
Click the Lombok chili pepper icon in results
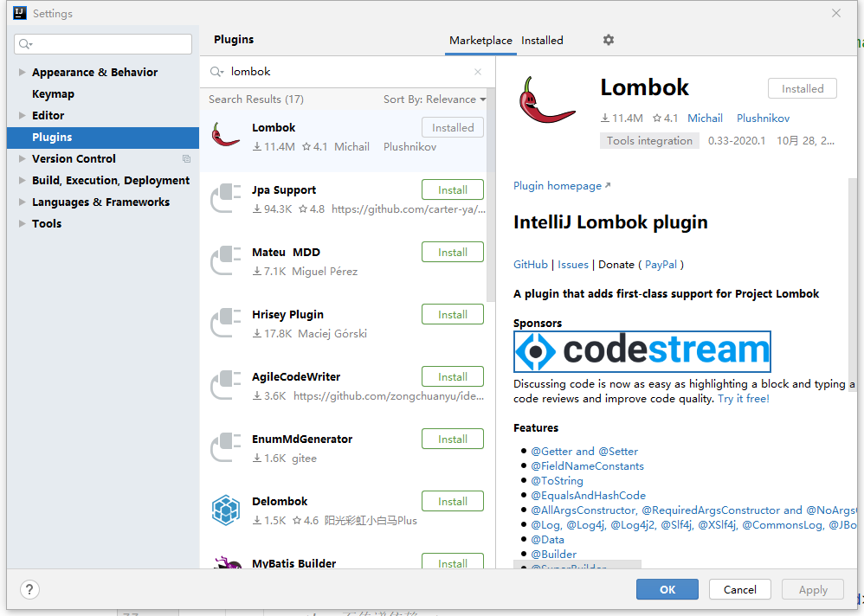225,135
